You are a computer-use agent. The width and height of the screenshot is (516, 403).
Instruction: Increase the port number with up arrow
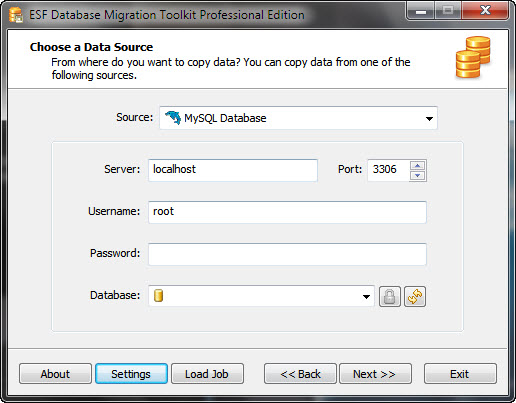(418, 165)
